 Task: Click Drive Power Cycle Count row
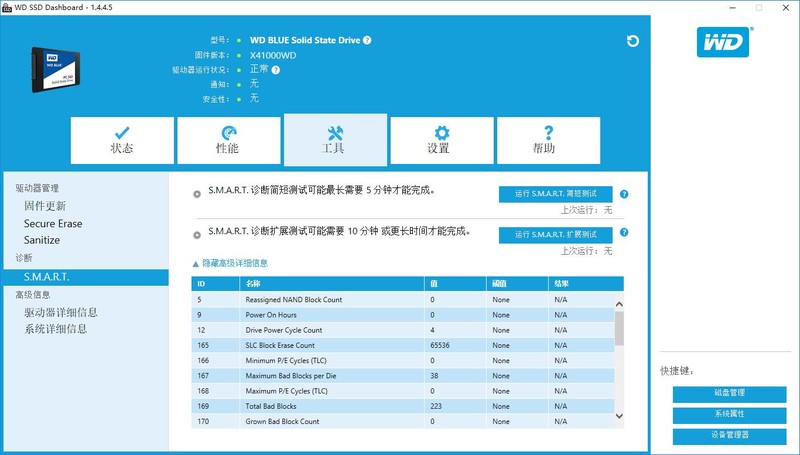pos(403,330)
